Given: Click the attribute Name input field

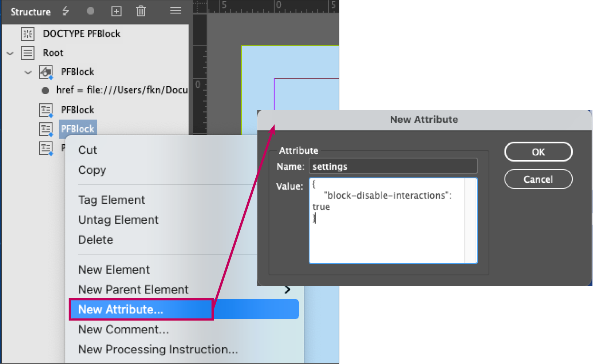Looking at the screenshot, I should pyautogui.click(x=393, y=166).
